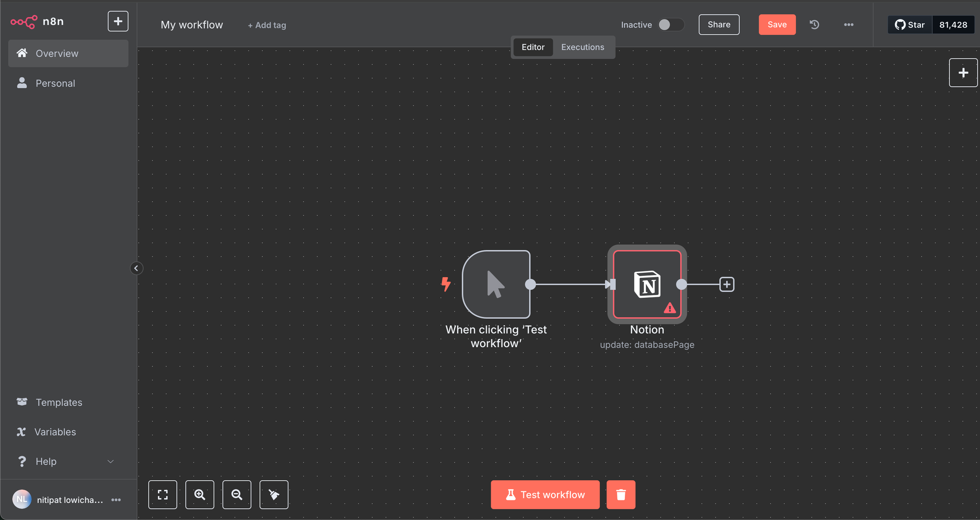Viewport: 980px width, 520px height.
Task: Add a node after Notion
Action: point(727,284)
